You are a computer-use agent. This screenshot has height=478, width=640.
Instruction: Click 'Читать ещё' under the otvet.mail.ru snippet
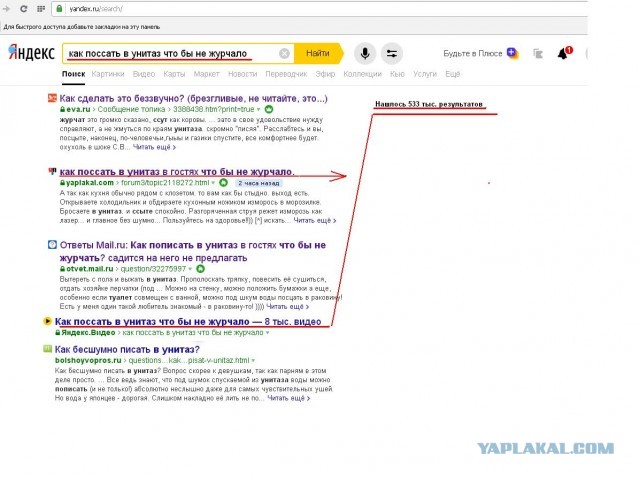tap(287, 307)
